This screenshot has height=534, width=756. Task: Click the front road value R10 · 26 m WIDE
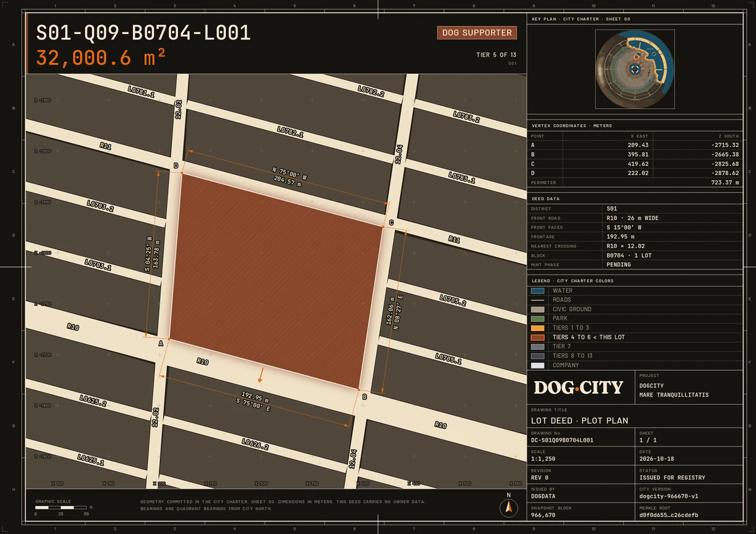tap(633, 218)
